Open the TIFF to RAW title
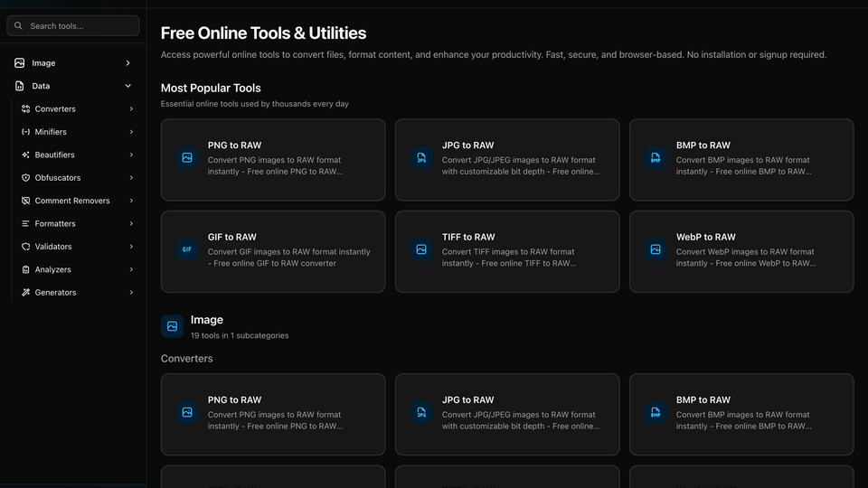Image resolution: width=868 pixels, height=488 pixels. 468,237
